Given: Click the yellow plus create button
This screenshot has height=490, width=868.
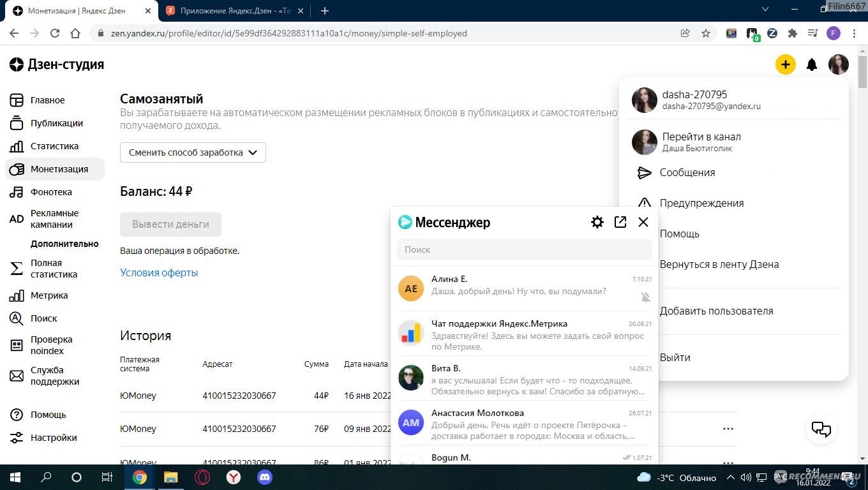Looking at the screenshot, I should click(x=785, y=64).
